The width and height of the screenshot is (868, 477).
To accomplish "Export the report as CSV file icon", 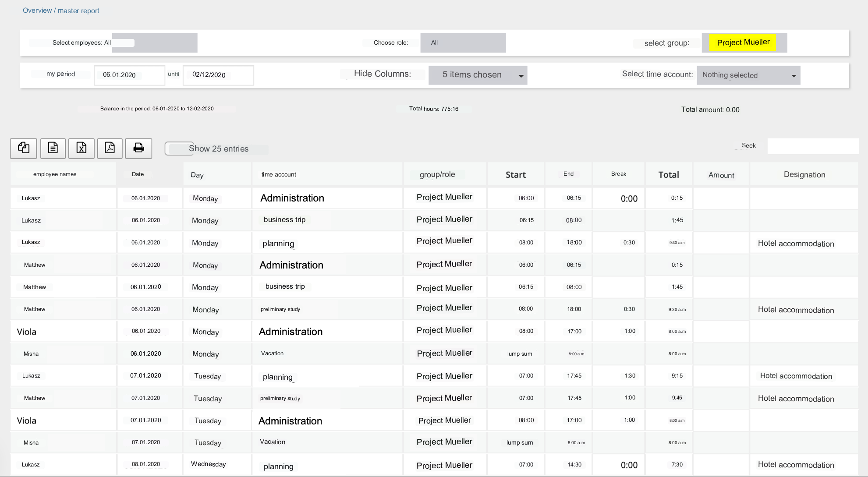I will 53,148.
